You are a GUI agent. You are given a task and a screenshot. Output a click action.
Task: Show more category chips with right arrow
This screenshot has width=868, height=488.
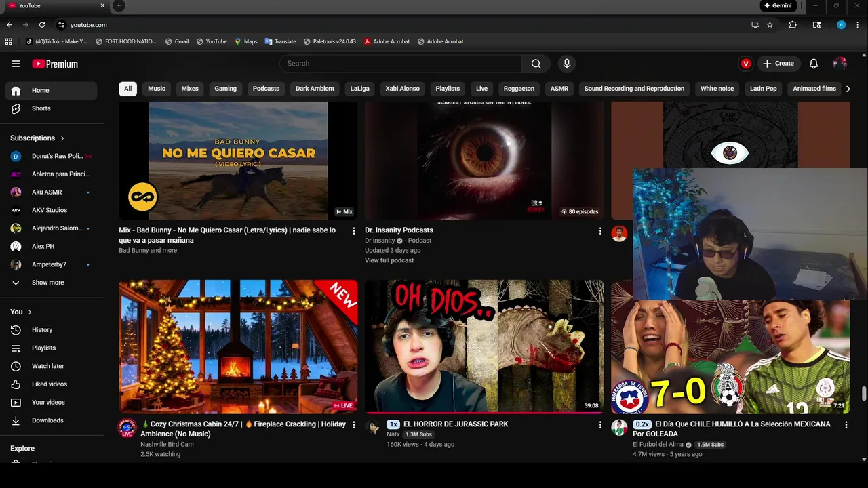click(848, 89)
